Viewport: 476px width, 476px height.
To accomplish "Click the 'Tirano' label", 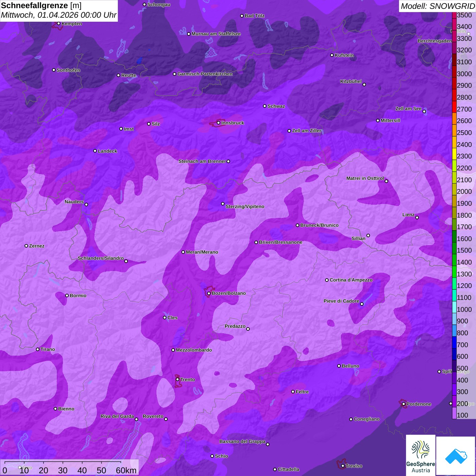I will 48,349.
